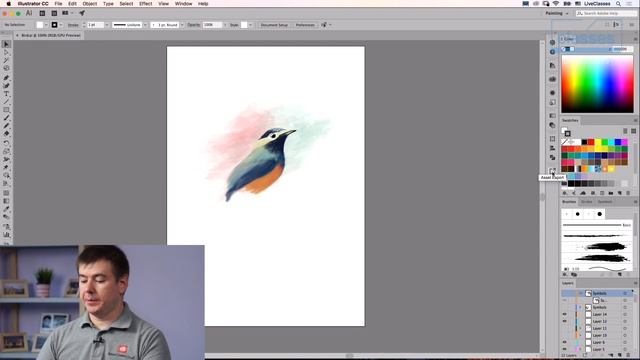This screenshot has height=360, width=640.
Task: Click the Type menu
Action: pos(108,4)
